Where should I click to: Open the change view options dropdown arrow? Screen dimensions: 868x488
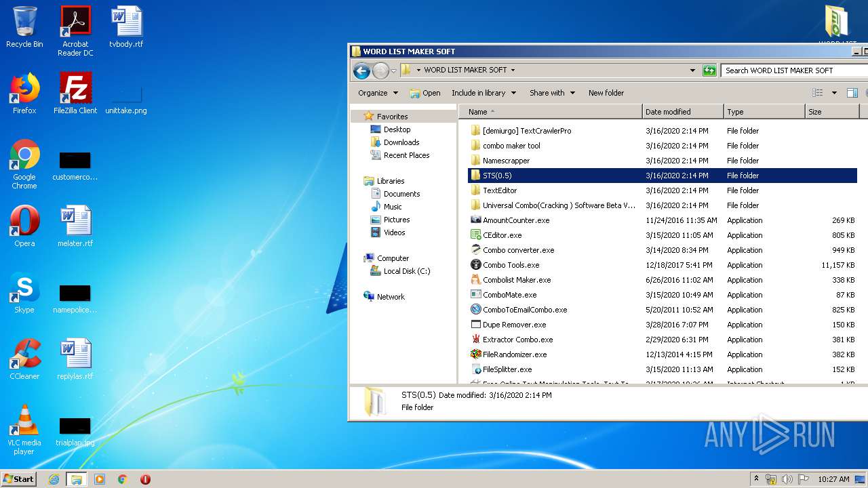[x=834, y=93]
